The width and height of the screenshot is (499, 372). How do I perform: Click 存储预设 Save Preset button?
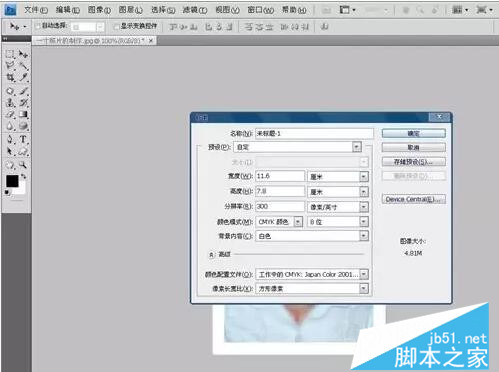point(414,162)
